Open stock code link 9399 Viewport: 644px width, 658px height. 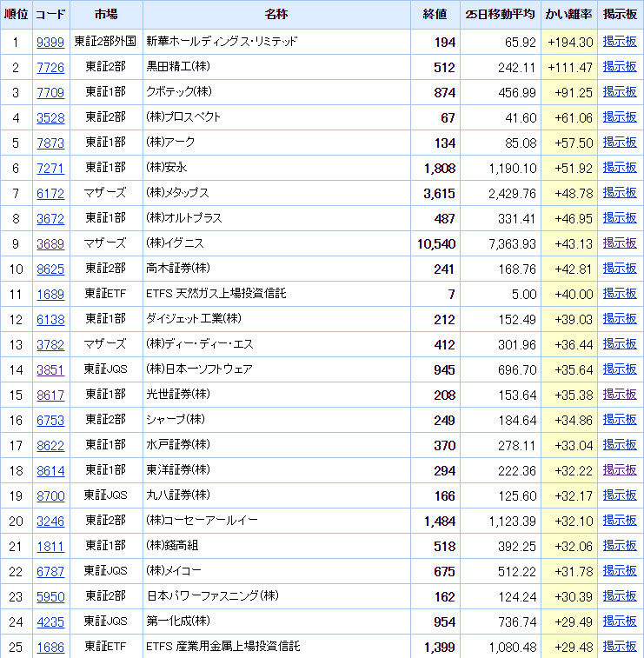pyautogui.click(x=50, y=42)
